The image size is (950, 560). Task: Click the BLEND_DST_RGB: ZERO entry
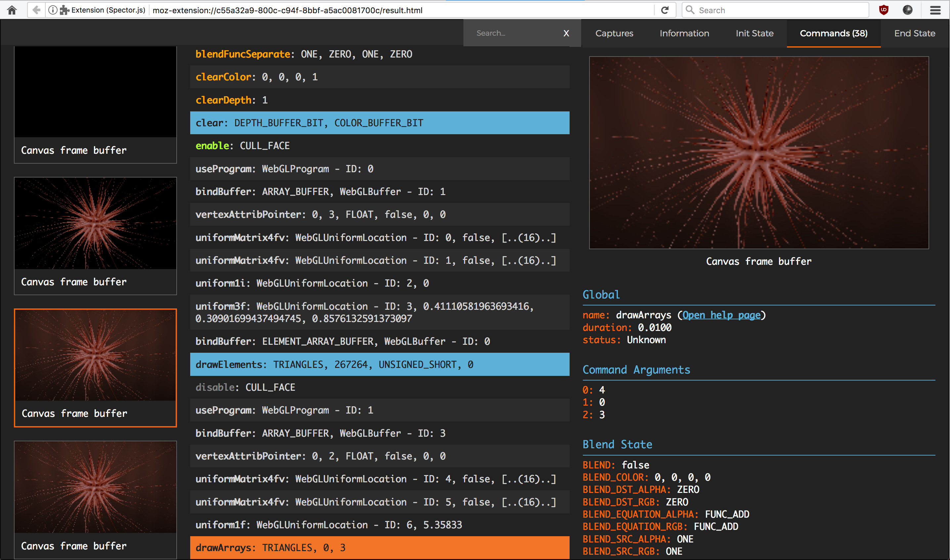coord(635,502)
